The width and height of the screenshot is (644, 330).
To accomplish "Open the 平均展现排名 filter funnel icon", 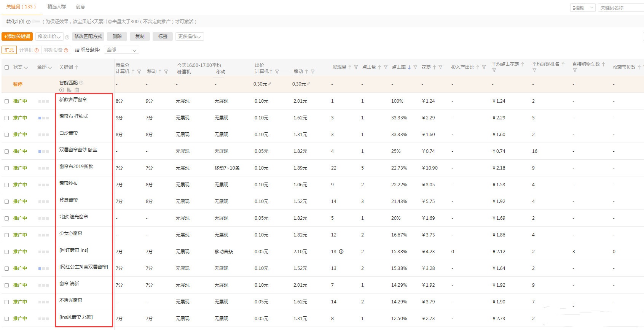I will click(534, 70).
